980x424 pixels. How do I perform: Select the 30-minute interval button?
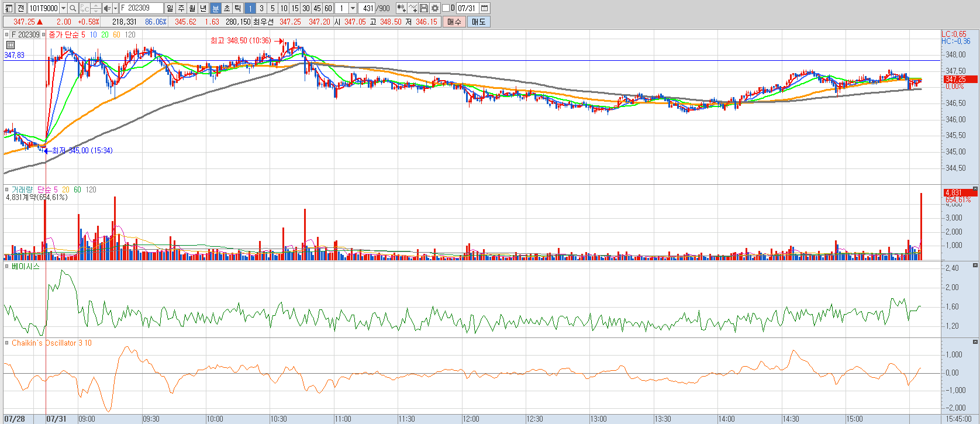point(306,8)
